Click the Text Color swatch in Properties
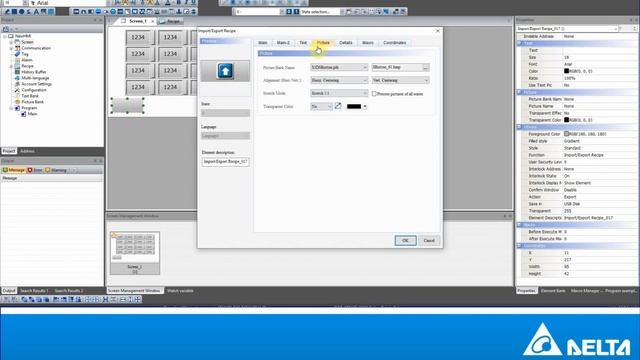The width and height of the screenshot is (640, 360). point(566,71)
